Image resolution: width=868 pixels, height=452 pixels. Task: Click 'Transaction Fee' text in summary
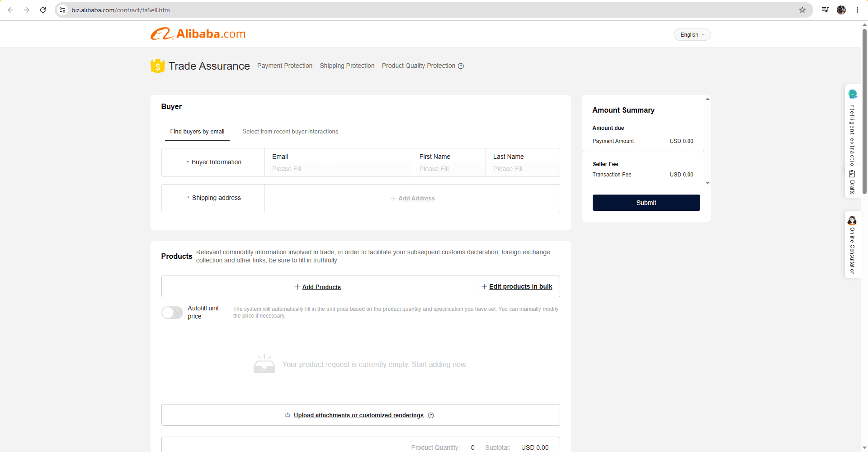coord(612,175)
